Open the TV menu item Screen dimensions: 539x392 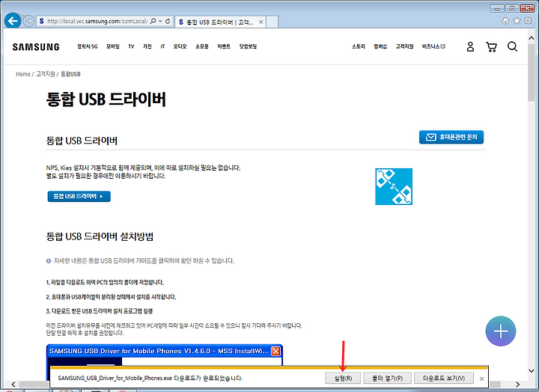click(131, 46)
